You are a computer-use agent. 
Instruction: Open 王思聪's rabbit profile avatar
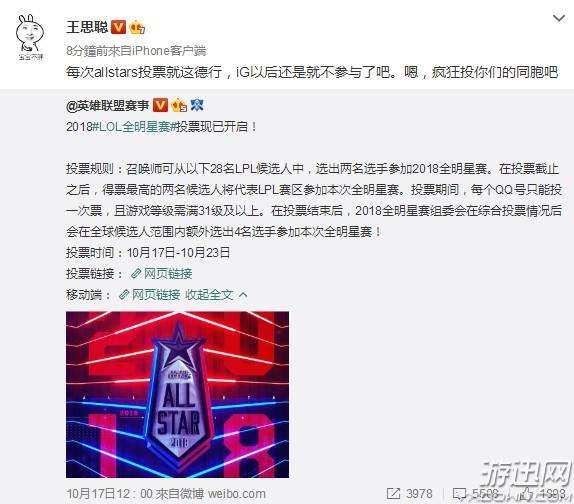30,37
